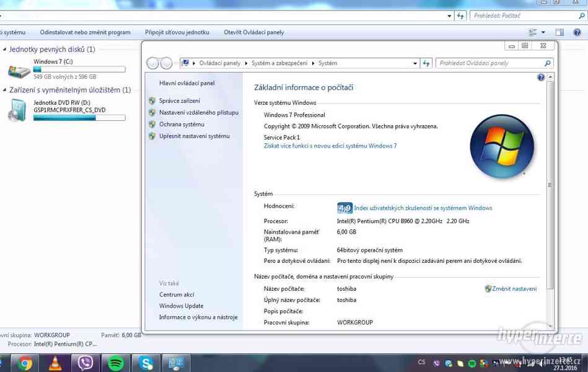The image size is (588, 372).
Task: Open Centrum akcí
Action: (x=177, y=294)
